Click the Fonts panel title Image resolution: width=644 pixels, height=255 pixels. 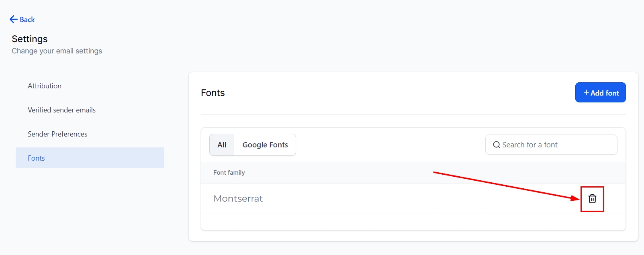(x=213, y=93)
